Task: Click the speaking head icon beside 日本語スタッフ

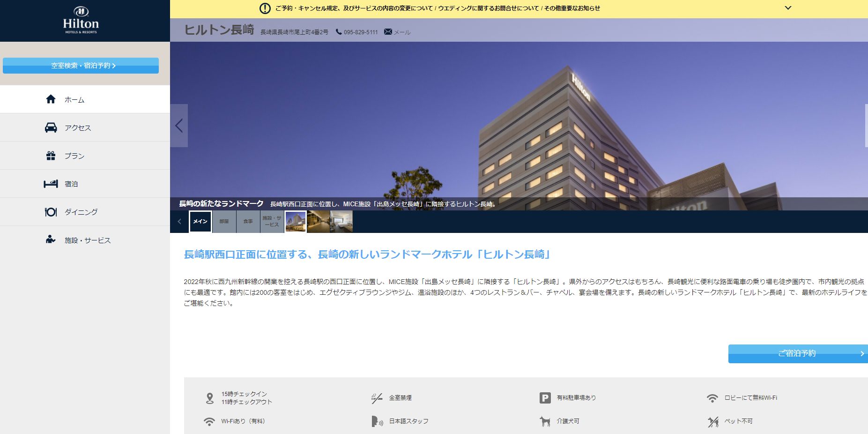Action: point(377,421)
